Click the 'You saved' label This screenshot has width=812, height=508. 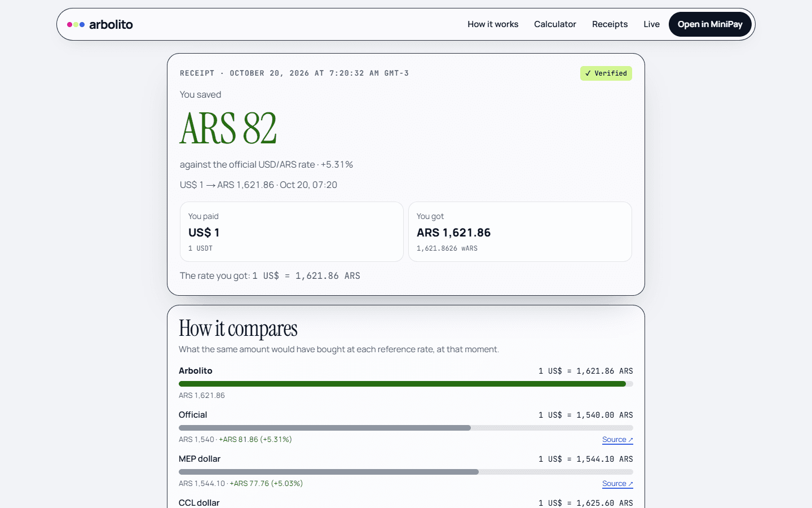(200, 94)
